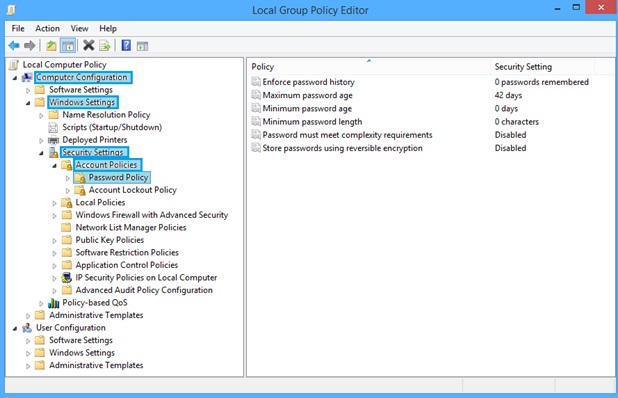Image resolution: width=618 pixels, height=398 pixels.
Task: Open the View menu
Action: coord(79,28)
